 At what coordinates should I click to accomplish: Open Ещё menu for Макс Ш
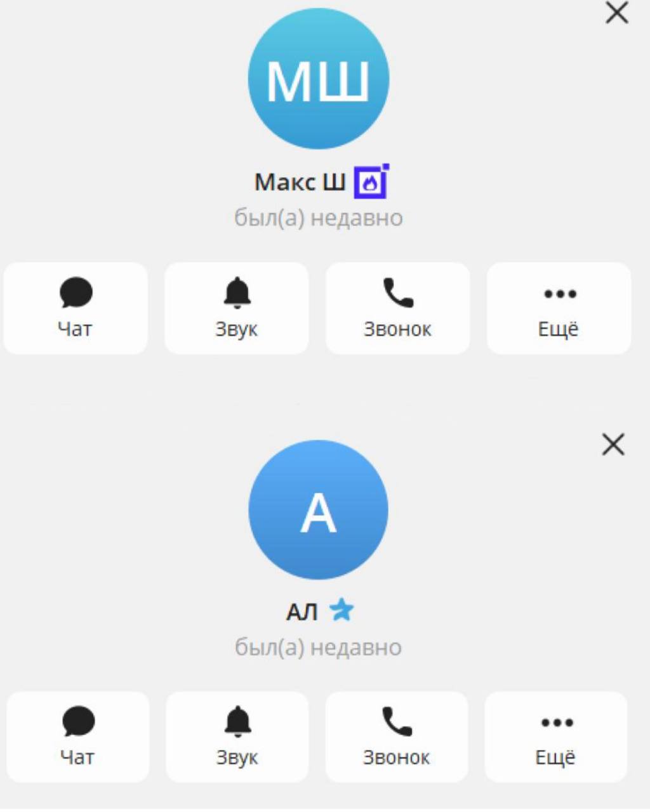click(x=559, y=308)
